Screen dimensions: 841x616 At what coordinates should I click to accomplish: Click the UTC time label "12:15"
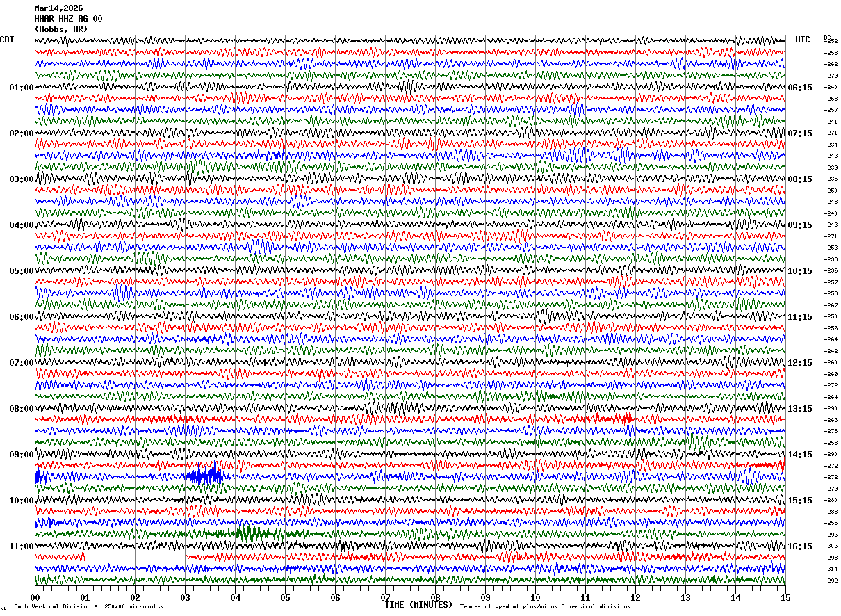[801, 363]
